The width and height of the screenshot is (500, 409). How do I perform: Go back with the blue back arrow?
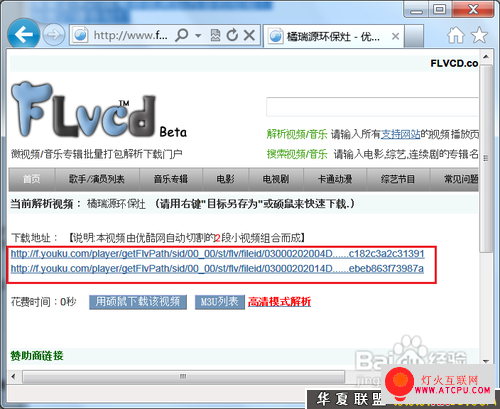[23, 34]
